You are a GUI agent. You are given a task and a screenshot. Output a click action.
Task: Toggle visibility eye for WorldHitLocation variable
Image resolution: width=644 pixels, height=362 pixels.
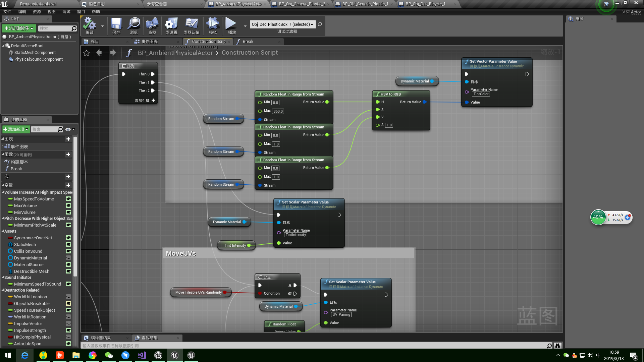pyautogui.click(x=68, y=297)
